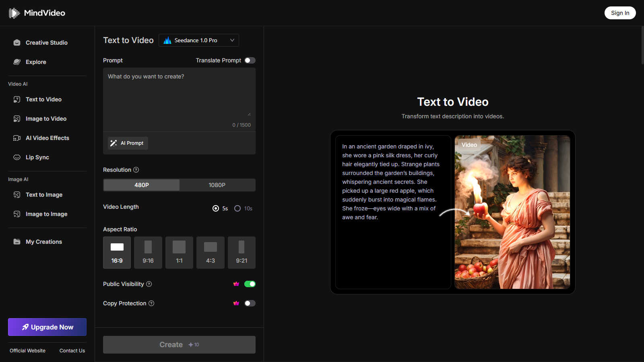Select the 5s video length radio button
The height and width of the screenshot is (362, 644).
pos(216,208)
